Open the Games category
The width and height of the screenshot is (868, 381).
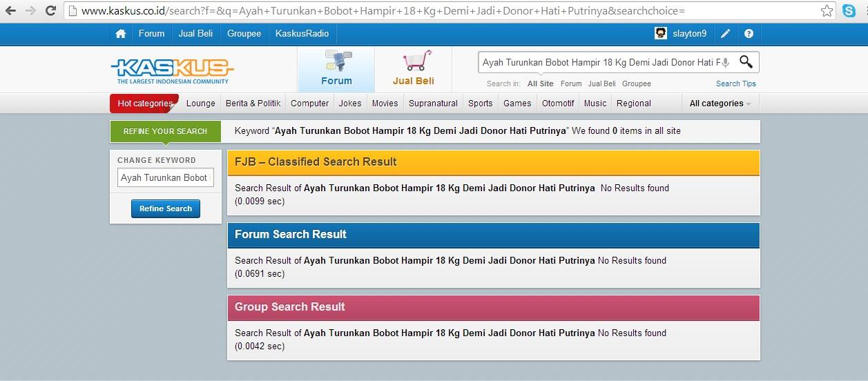[517, 104]
